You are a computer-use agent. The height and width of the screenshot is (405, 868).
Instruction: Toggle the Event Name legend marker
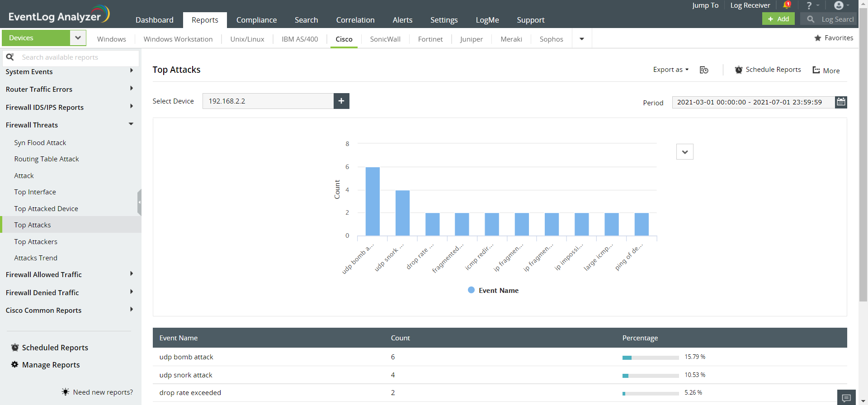471,290
